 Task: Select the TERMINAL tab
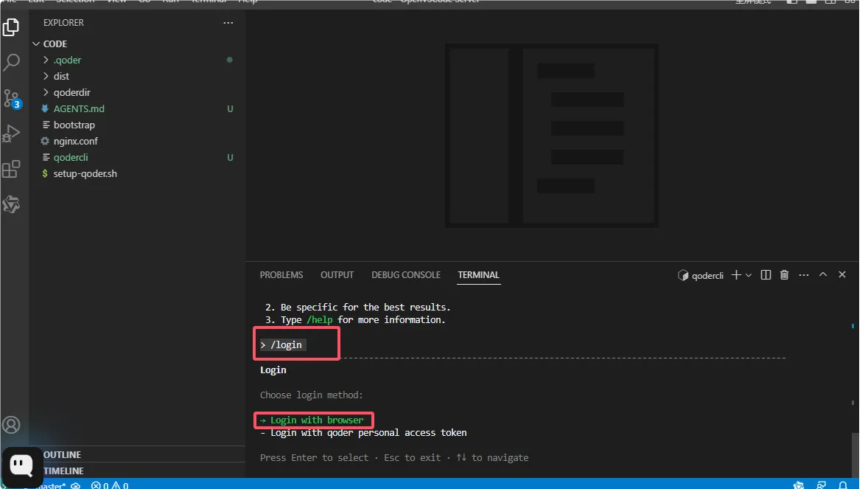tap(478, 275)
